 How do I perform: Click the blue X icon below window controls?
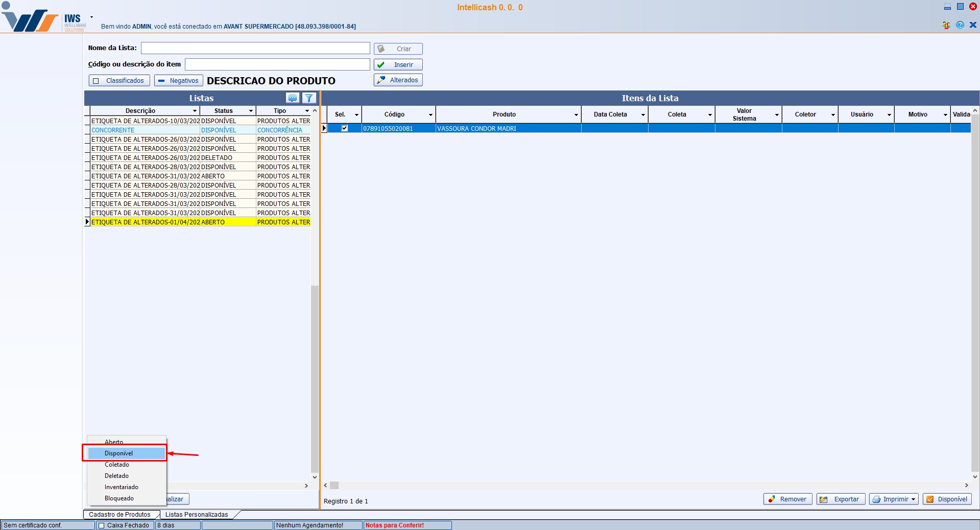point(973,25)
